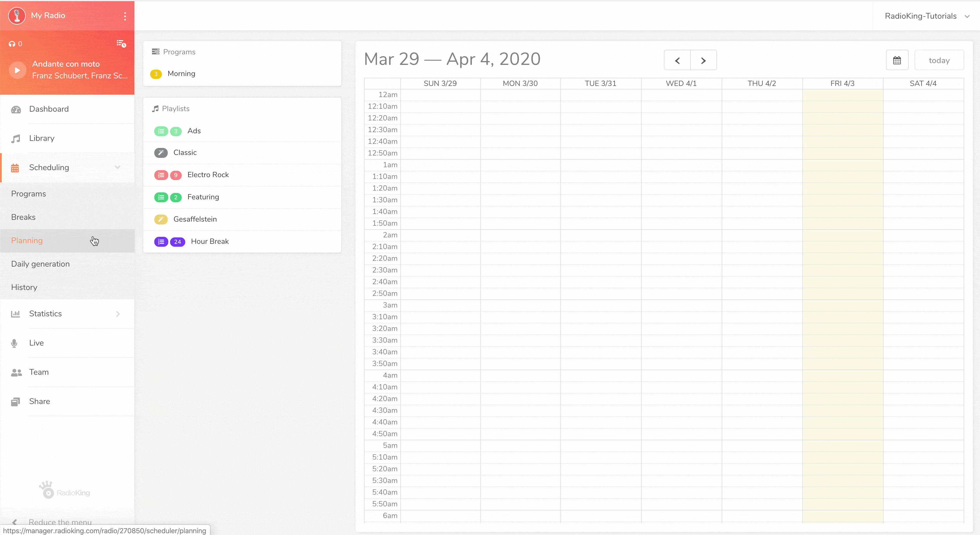Select the Morning program item

pyautogui.click(x=181, y=73)
